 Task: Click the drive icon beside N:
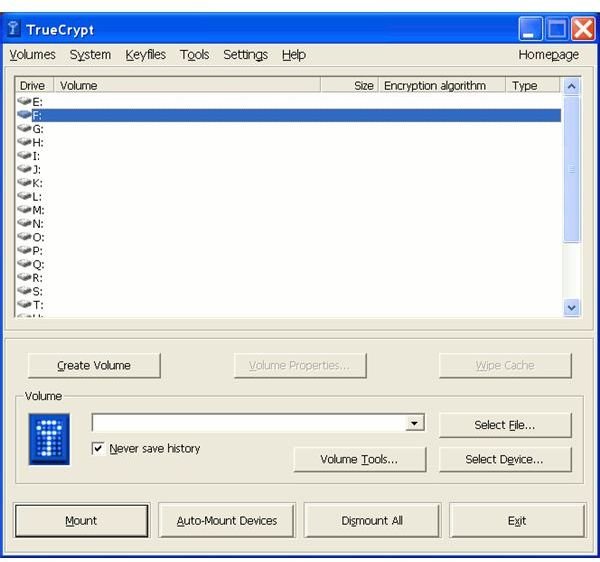tap(24, 223)
